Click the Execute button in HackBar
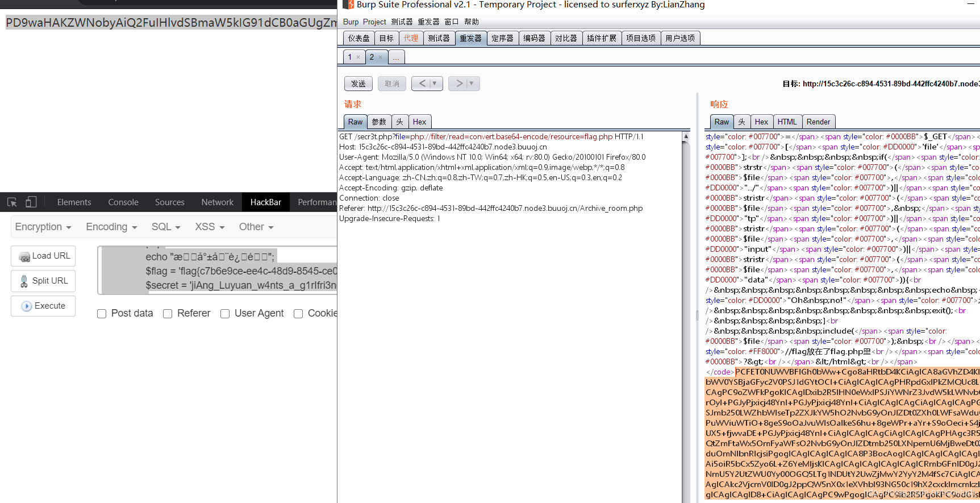 click(43, 306)
